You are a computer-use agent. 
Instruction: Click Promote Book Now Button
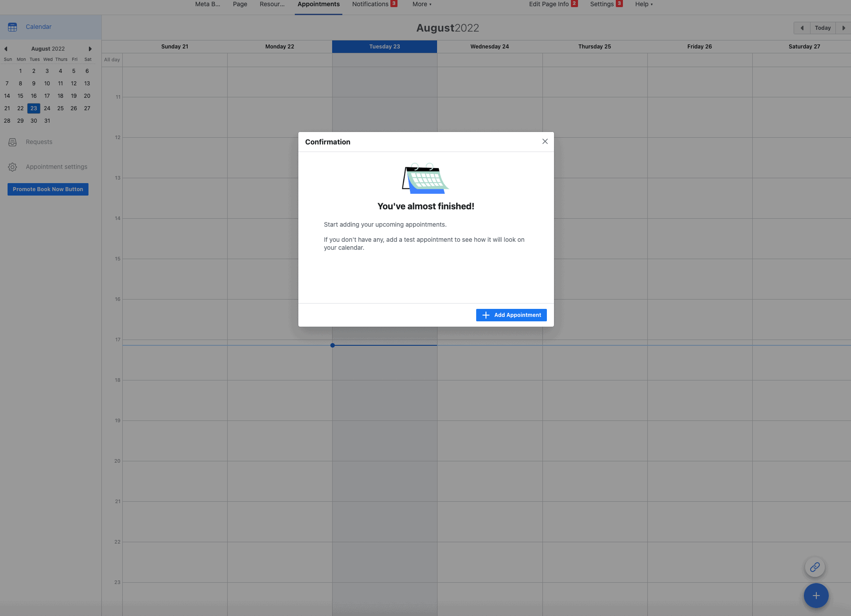pyautogui.click(x=48, y=189)
